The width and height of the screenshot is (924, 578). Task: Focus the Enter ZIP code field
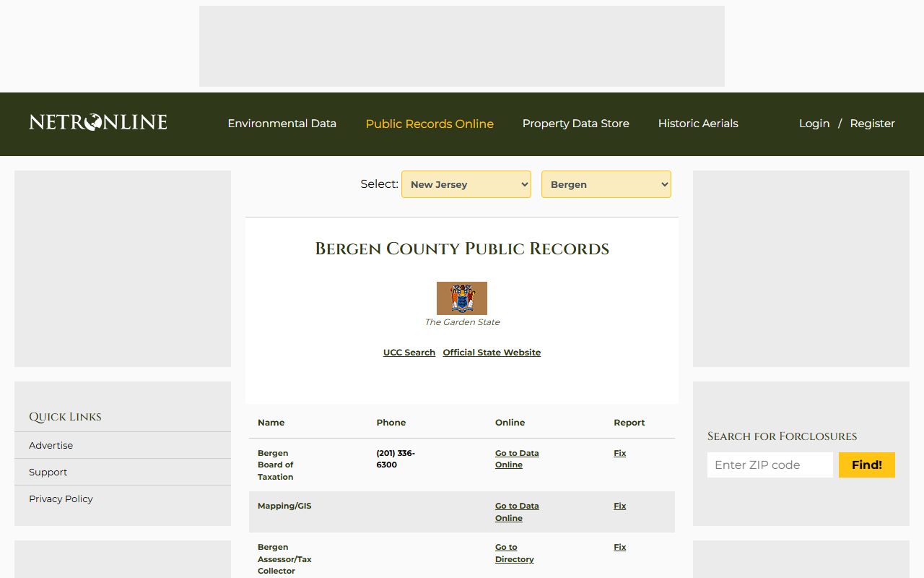(x=770, y=465)
